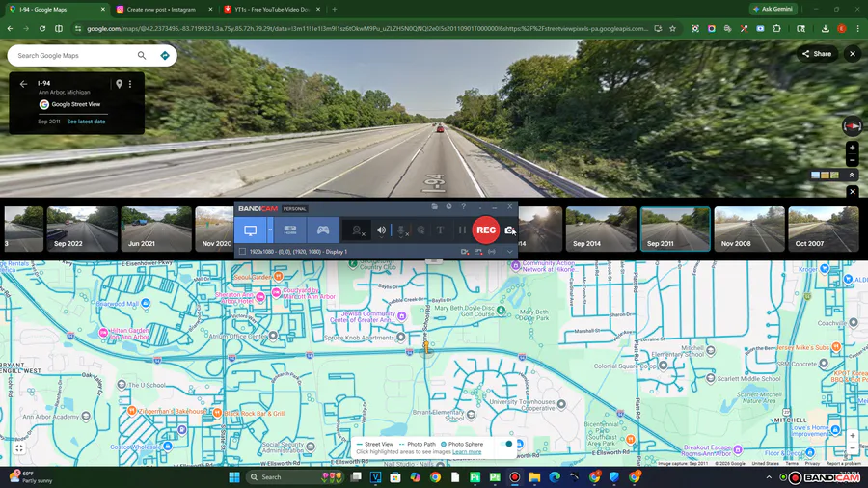Select Jun 2021 Street View thumbnail
Viewport: 868px width, 488px height.
[156, 230]
